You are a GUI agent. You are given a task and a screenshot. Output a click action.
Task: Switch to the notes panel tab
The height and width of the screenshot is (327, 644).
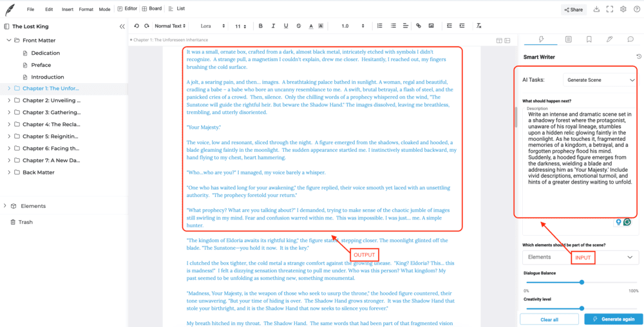tap(568, 39)
